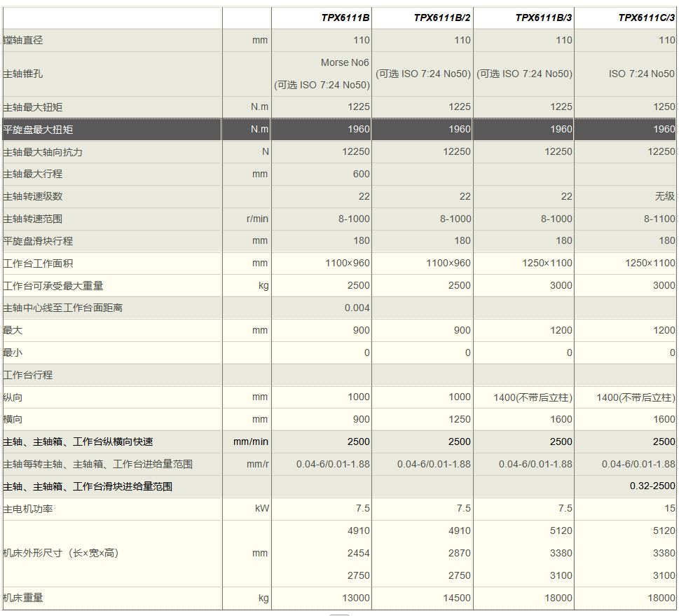The width and height of the screenshot is (679, 616).
Task: Select the TPX6111C/3 column header
Action: (x=646, y=18)
